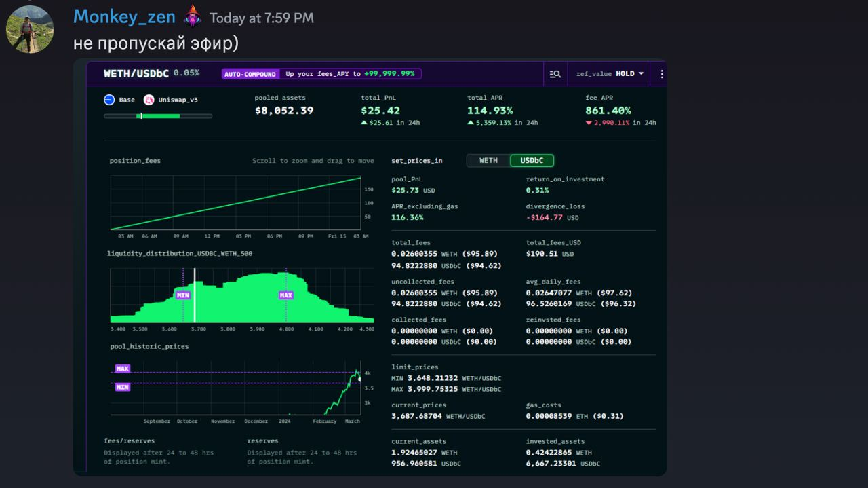Open the three-dot options menu
Screen dimensions: 868x488
[x=662, y=74]
